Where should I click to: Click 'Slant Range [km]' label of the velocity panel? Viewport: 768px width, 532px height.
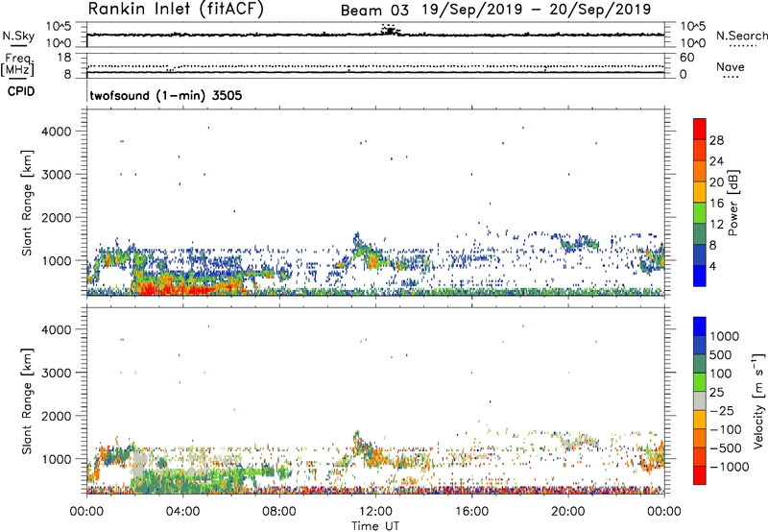(x=27, y=401)
